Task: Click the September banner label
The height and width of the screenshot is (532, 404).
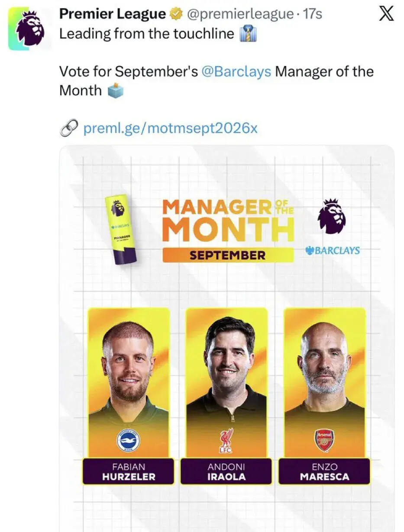Action: [x=227, y=255]
